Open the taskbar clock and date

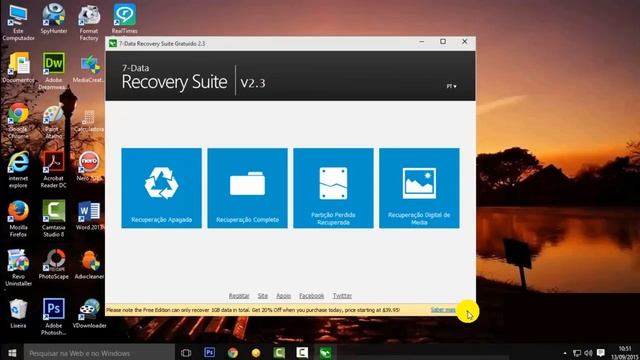coord(624,353)
